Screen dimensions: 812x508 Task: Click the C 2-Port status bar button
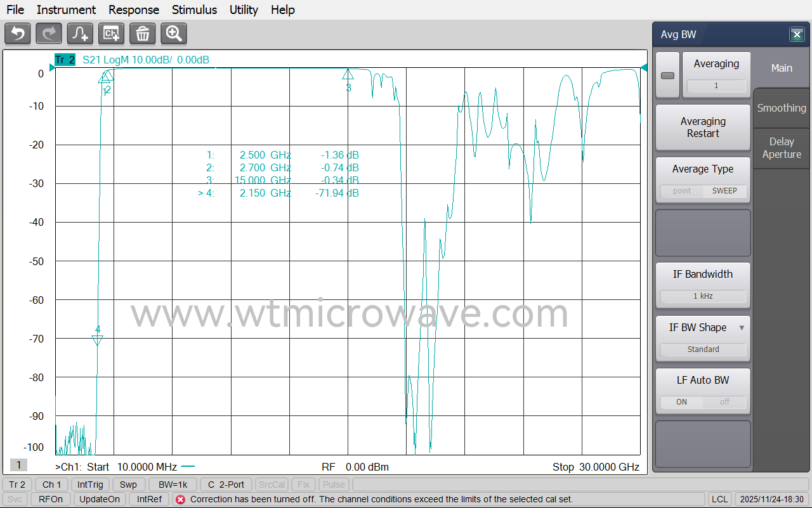(x=226, y=485)
